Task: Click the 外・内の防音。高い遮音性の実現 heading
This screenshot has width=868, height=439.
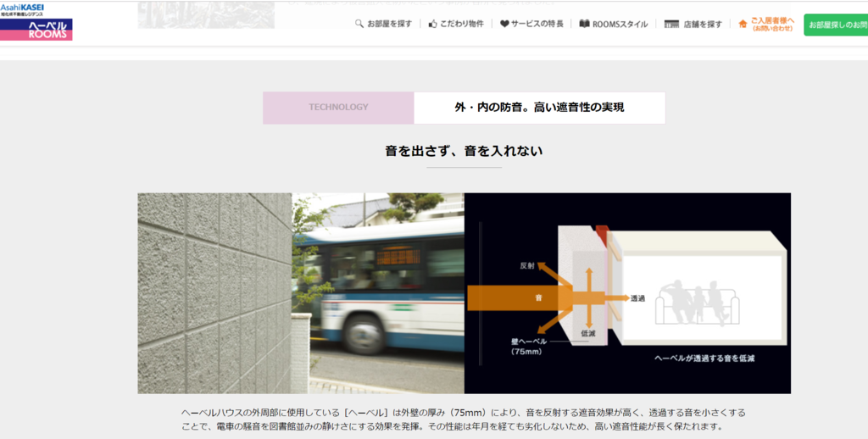Action: (x=540, y=108)
